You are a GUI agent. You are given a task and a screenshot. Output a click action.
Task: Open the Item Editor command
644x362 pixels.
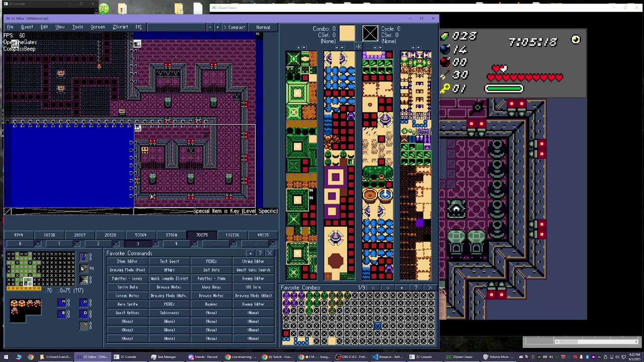pyautogui.click(x=127, y=261)
